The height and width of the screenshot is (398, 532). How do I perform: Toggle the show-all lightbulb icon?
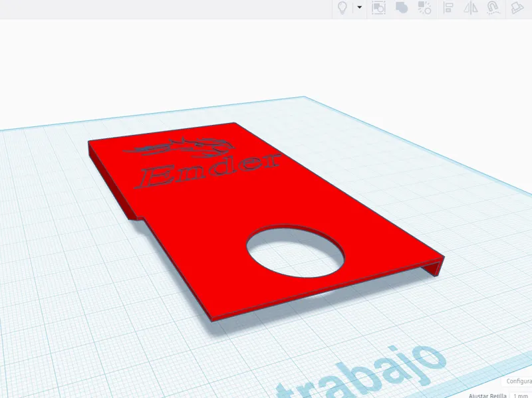(342, 7)
